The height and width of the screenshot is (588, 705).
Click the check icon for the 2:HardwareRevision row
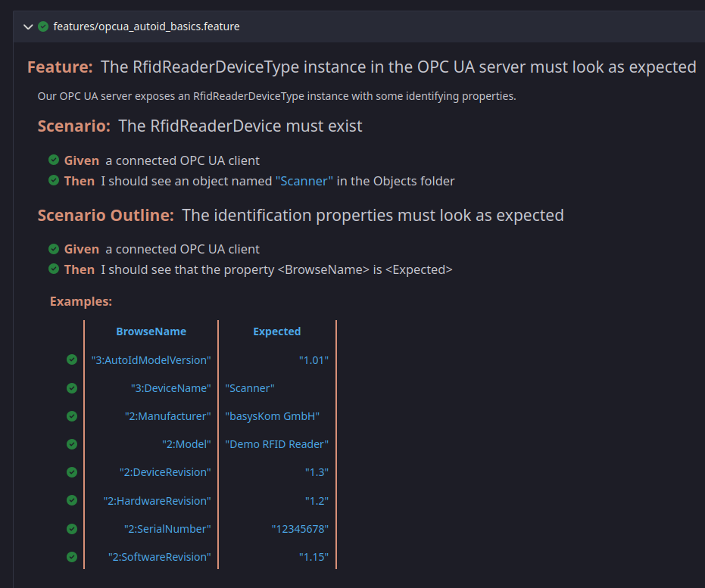pyautogui.click(x=72, y=500)
